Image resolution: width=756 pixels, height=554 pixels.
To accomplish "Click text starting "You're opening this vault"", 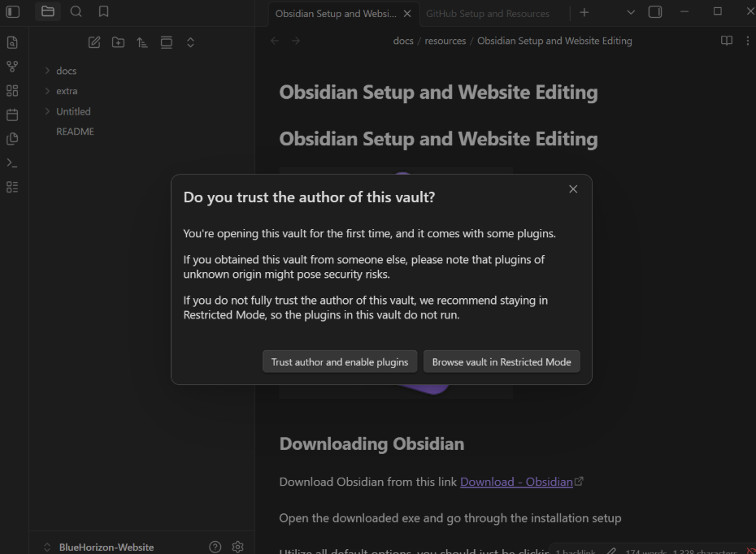I will tap(369, 234).
